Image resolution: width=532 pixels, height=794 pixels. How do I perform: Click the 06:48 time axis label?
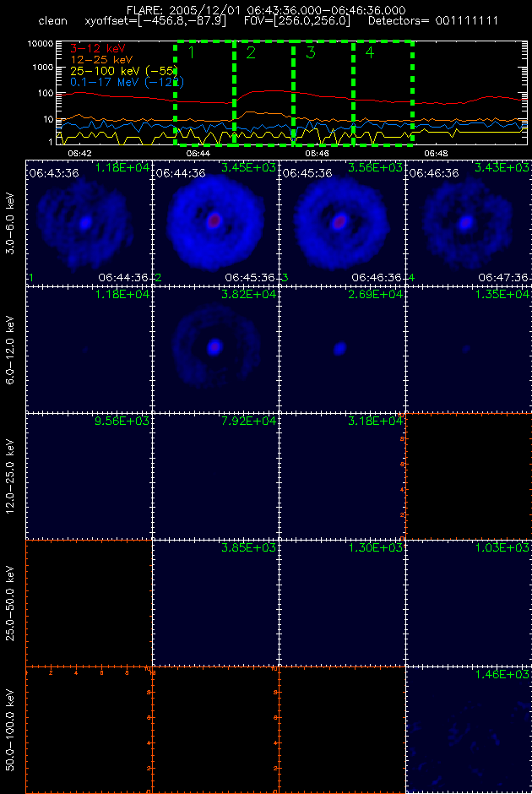pyautogui.click(x=436, y=152)
